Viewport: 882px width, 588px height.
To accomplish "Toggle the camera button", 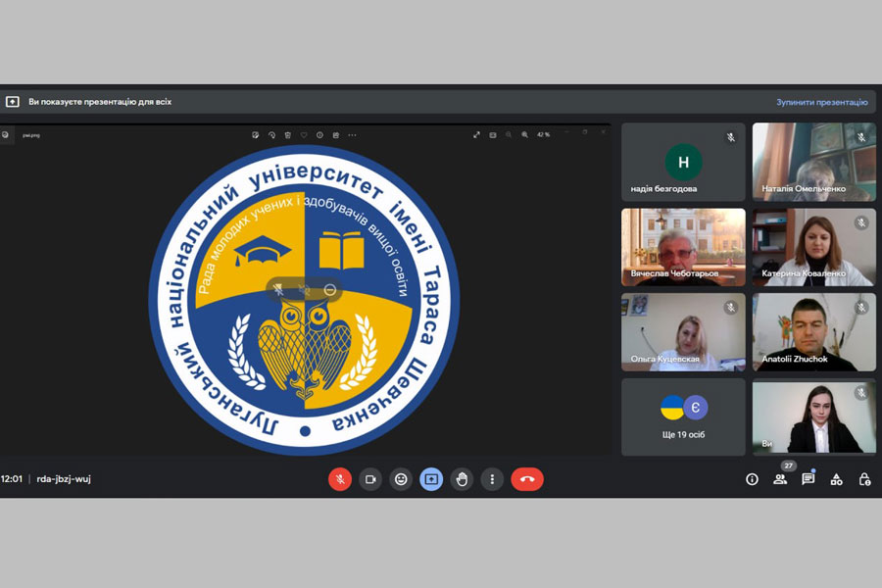I will click(370, 479).
